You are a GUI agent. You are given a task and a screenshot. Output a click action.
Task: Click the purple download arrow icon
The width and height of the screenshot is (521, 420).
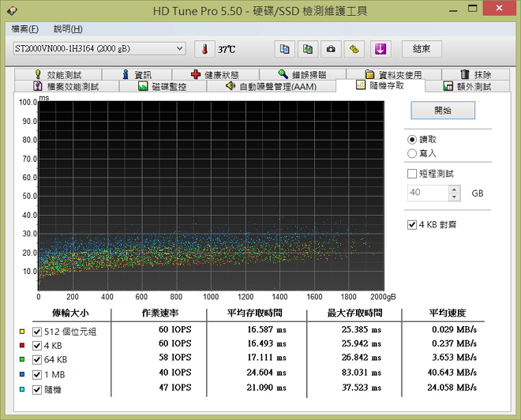pyautogui.click(x=380, y=49)
